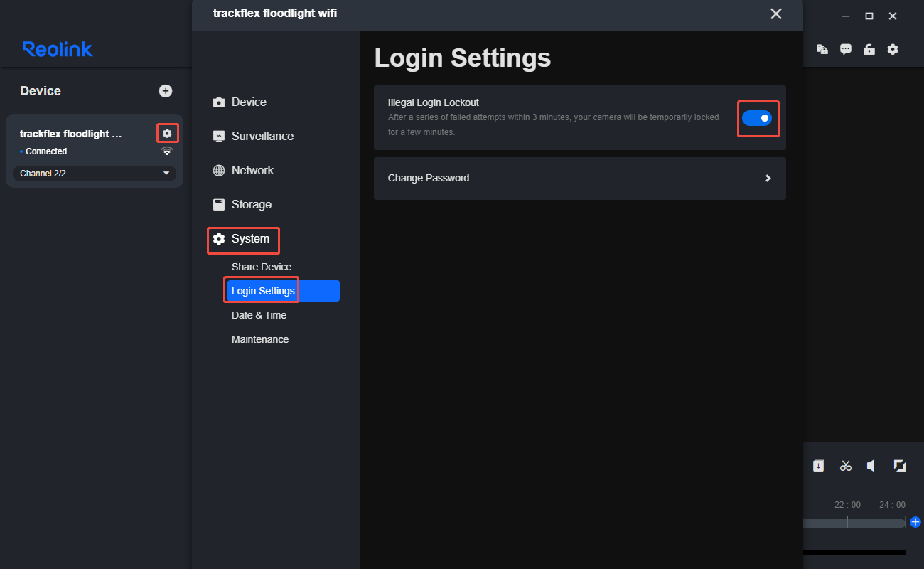
Task: Open the Channel 2/2 dropdown
Action: pyautogui.click(x=95, y=173)
